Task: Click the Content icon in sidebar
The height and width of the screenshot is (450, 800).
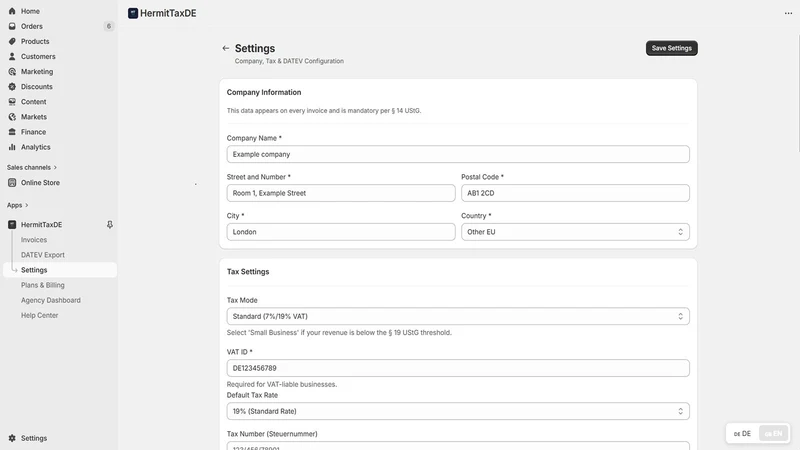Action: 12,102
